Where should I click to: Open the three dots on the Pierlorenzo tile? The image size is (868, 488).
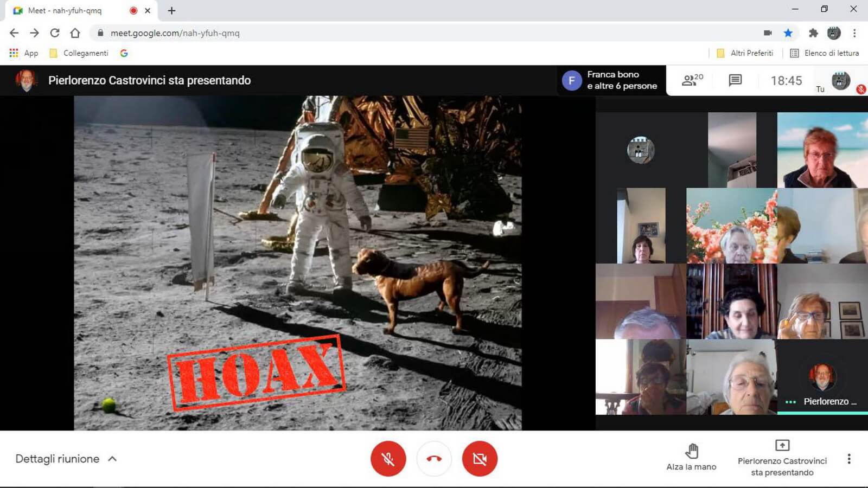pos(790,402)
